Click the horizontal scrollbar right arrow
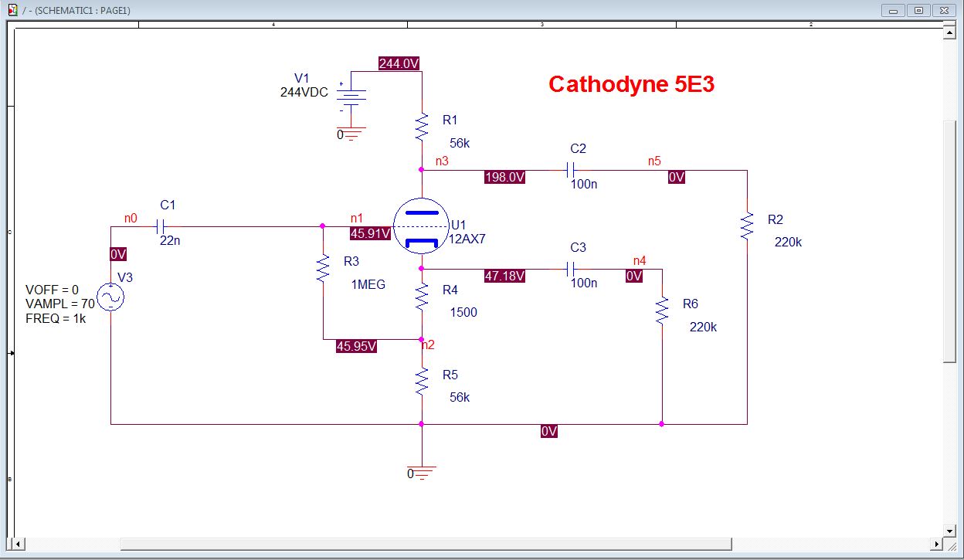964x560 pixels. [937, 544]
